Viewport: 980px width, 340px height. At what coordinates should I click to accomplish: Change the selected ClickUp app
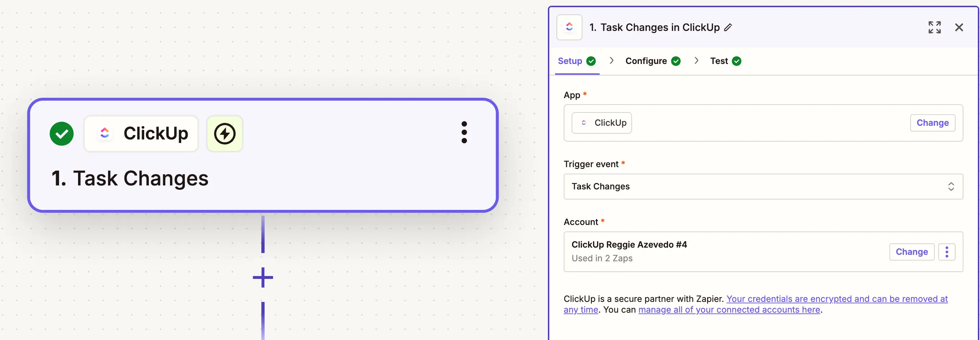coord(933,123)
